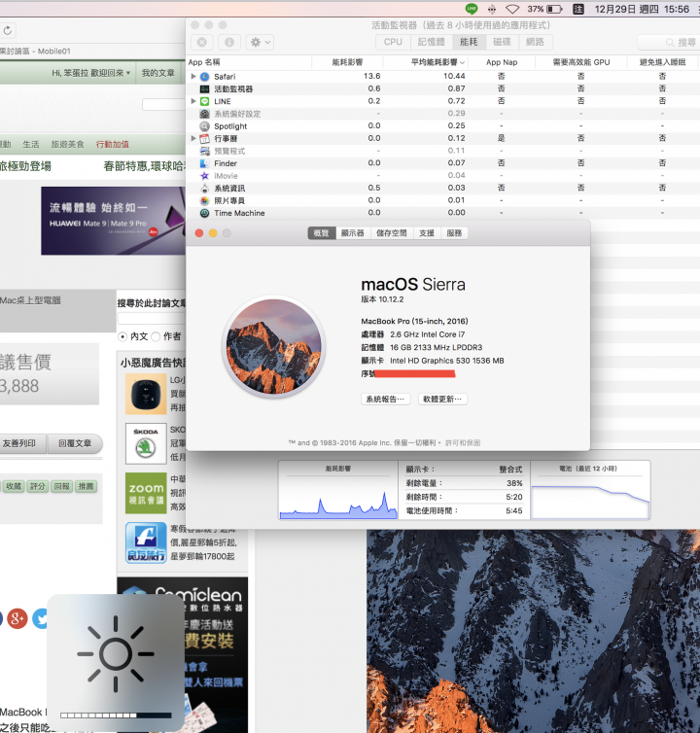Click Safari's reload page icon
This screenshot has height=733, width=700.
click(x=8, y=31)
